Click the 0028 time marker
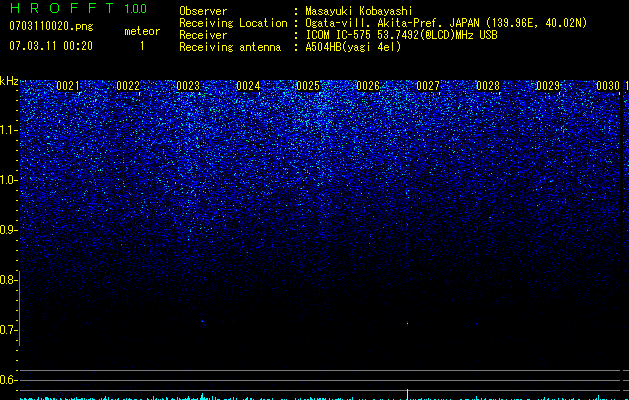Screen dimensions: 629x400 (488, 86)
